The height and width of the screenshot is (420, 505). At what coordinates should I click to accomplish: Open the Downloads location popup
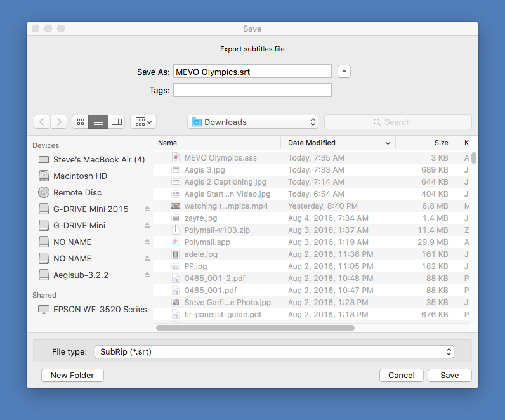(253, 122)
